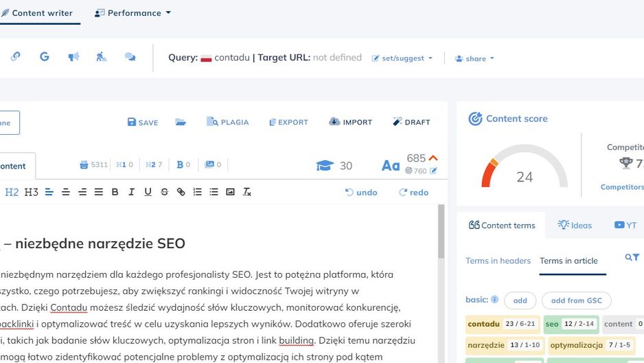644x363 pixels.
Task: Click the add from GSC button
Action: coord(576,300)
